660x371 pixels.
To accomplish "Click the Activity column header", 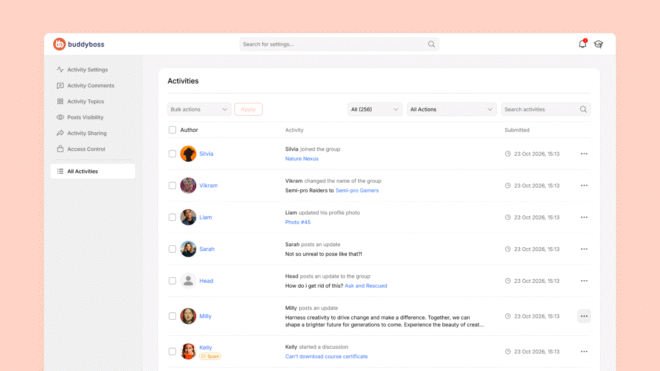I will (x=294, y=130).
